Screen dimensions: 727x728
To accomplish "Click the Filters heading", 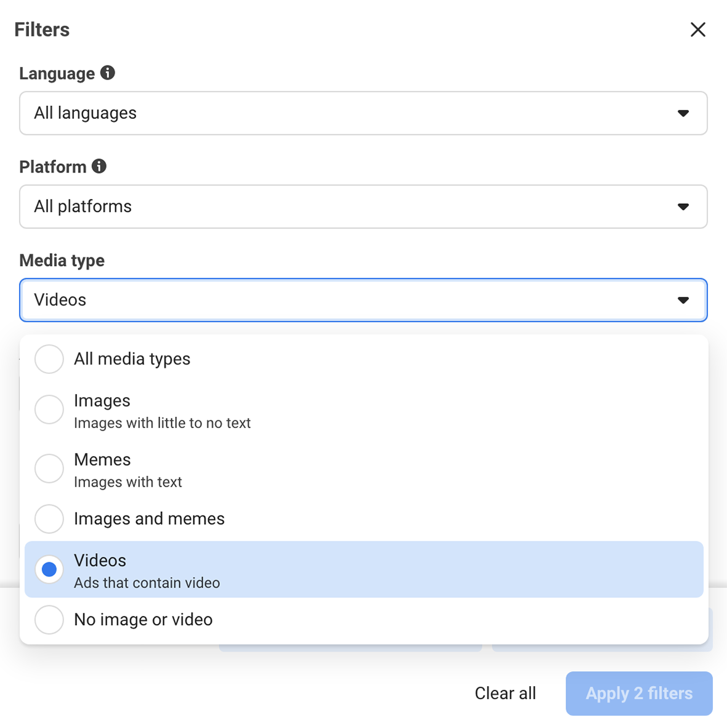I will tap(42, 30).
